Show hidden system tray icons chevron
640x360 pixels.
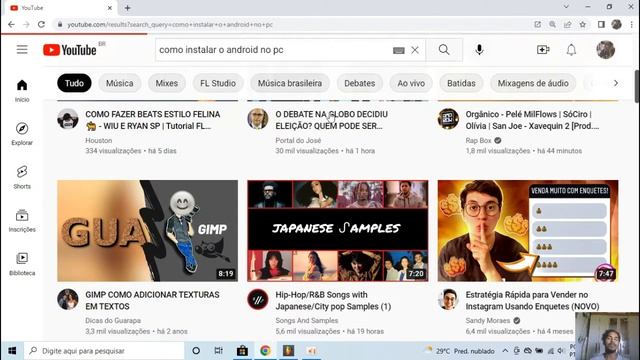click(x=505, y=351)
